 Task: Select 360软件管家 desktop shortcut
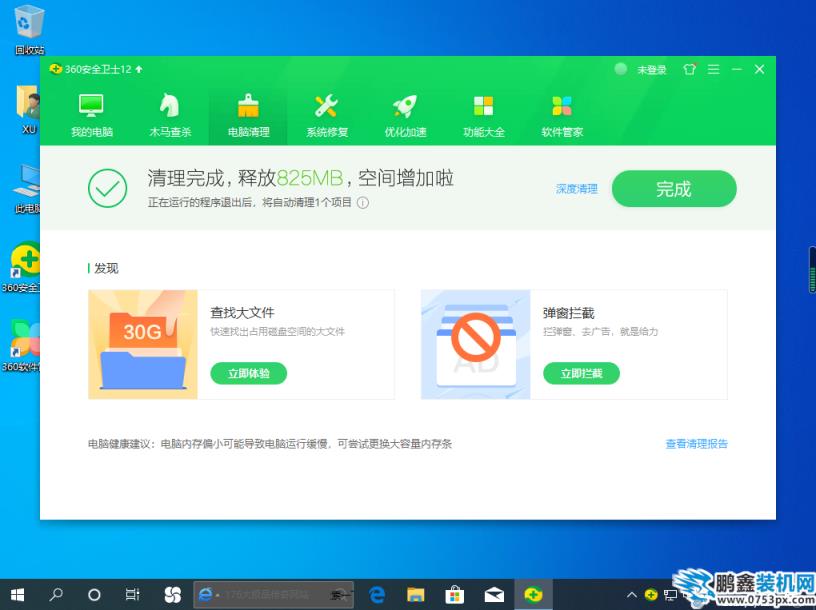pos(21,346)
